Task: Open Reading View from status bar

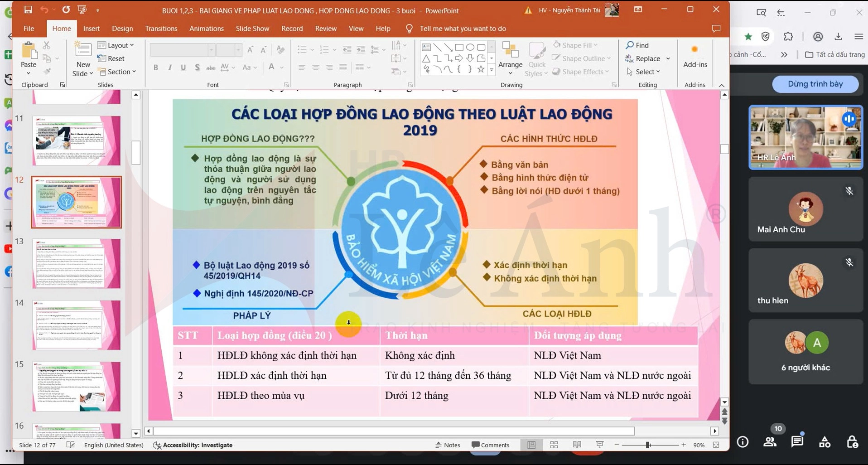Action: [577, 445]
